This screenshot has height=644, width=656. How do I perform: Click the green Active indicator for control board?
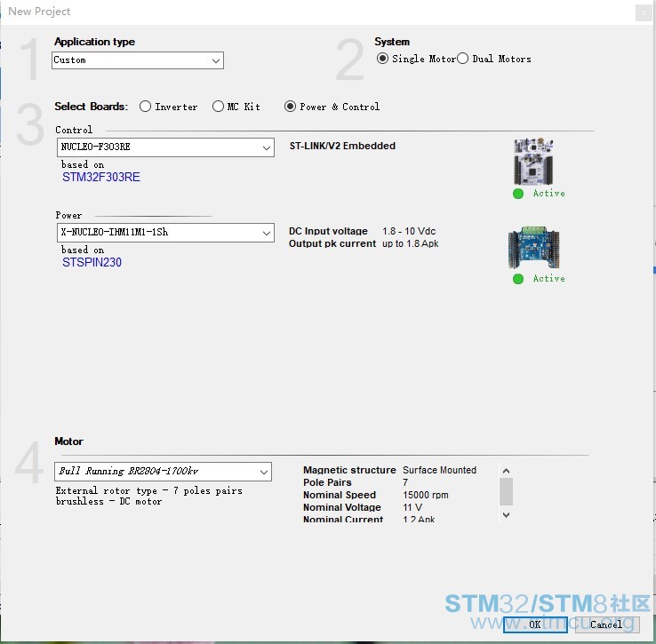point(518,194)
